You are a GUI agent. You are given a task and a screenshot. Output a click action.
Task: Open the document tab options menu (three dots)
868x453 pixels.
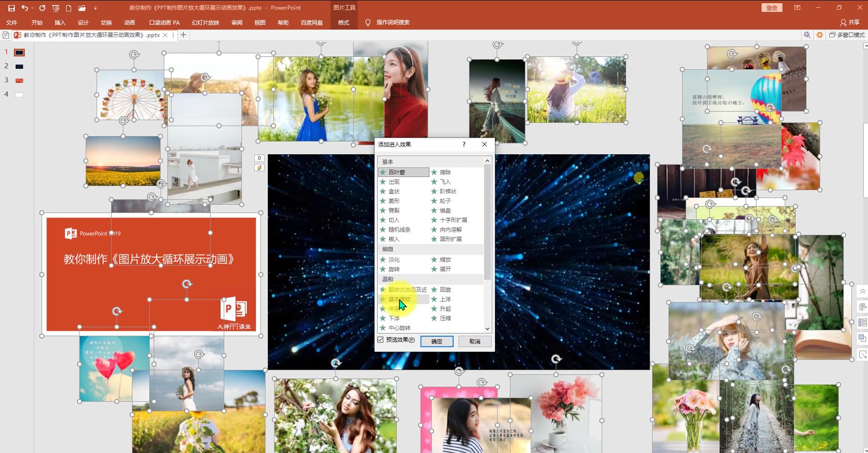coord(173,35)
